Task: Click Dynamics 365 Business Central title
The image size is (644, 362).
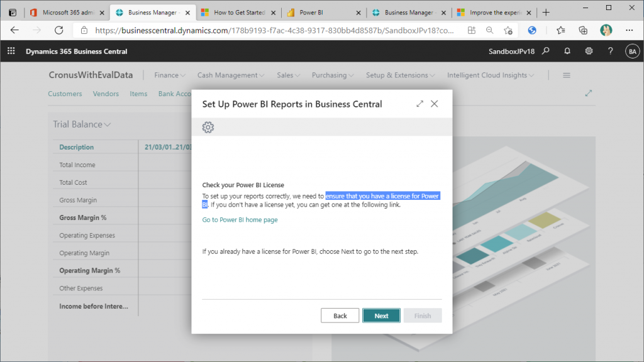Action: click(76, 52)
